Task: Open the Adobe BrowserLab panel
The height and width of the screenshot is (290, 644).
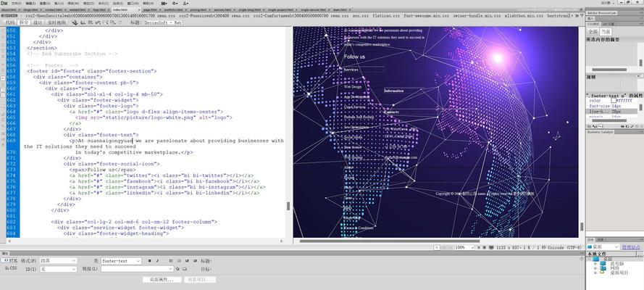Action: 602,13
